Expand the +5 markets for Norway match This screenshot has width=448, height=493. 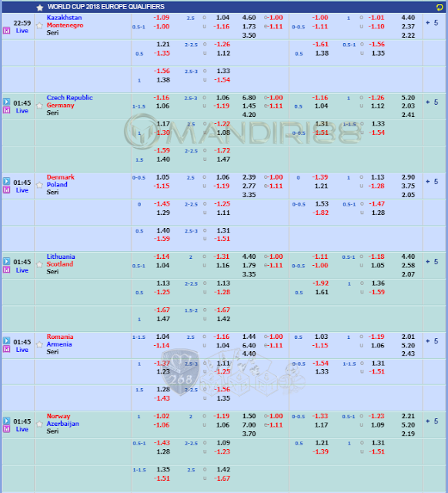[432, 421]
